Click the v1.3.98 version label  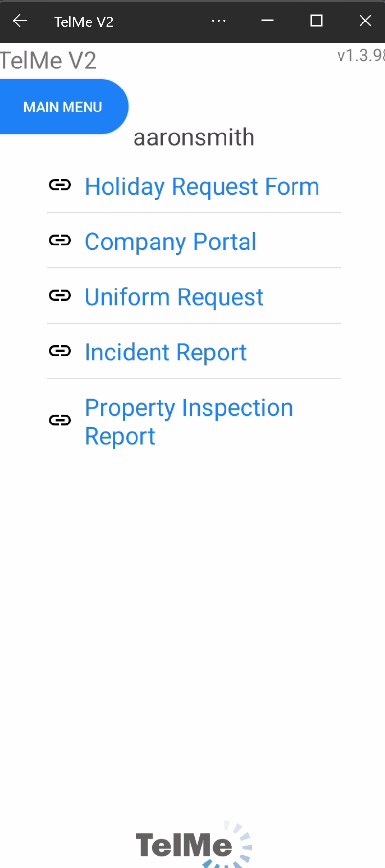click(x=361, y=56)
